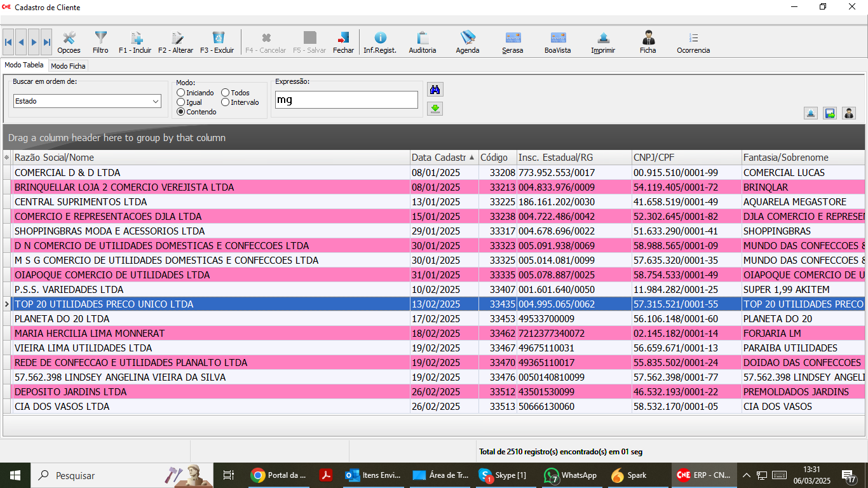Choose the Intervalo radio button
This screenshot has height=488, width=868.
coord(225,102)
